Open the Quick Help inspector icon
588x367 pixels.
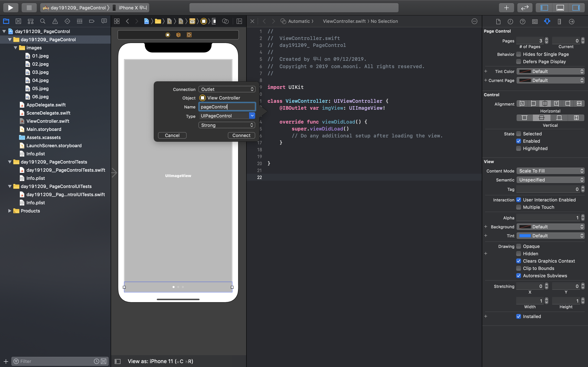pos(522,22)
